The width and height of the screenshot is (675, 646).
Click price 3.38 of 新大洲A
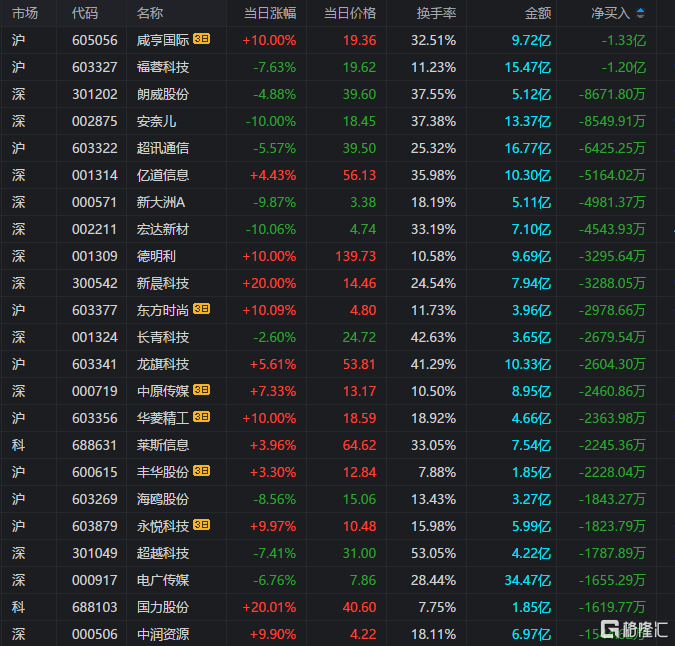(363, 202)
